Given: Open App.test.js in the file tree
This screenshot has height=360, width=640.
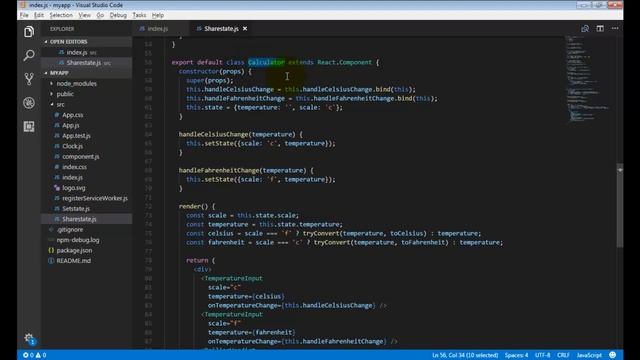Looking at the screenshot, I should tap(87, 136).
